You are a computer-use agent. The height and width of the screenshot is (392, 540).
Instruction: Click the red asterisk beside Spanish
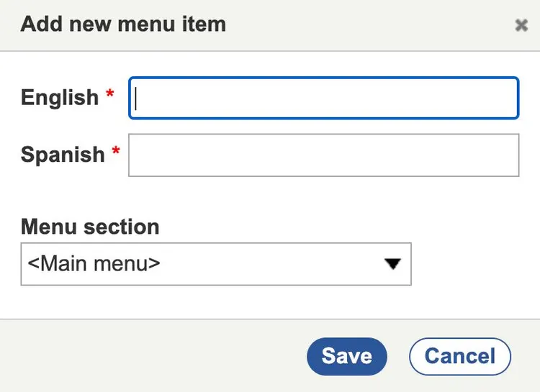pyautogui.click(x=116, y=152)
